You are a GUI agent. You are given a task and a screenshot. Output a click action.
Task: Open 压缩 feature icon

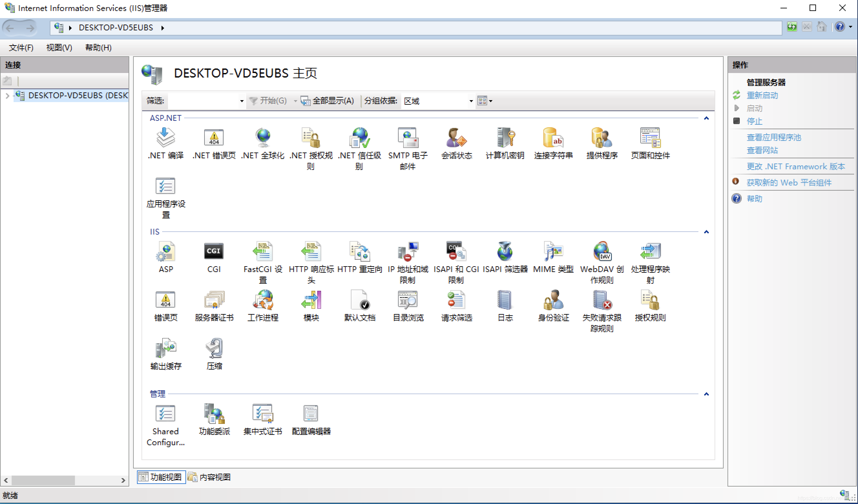[214, 348]
